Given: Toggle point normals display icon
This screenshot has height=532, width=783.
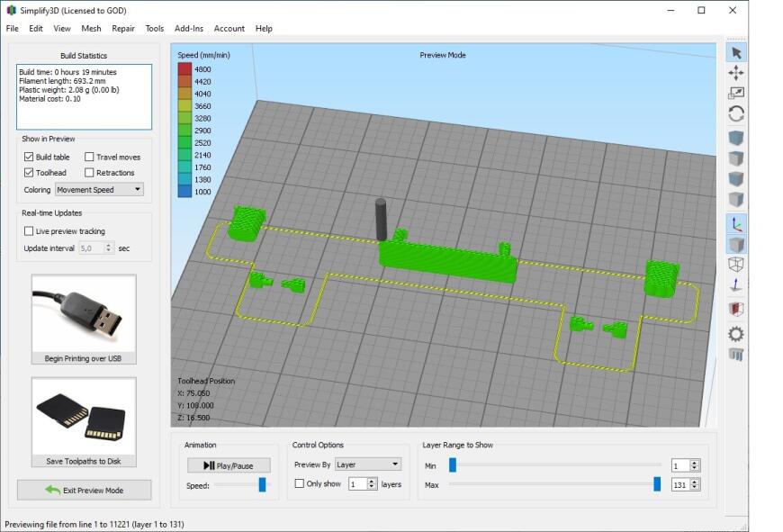Looking at the screenshot, I should coord(736,285).
